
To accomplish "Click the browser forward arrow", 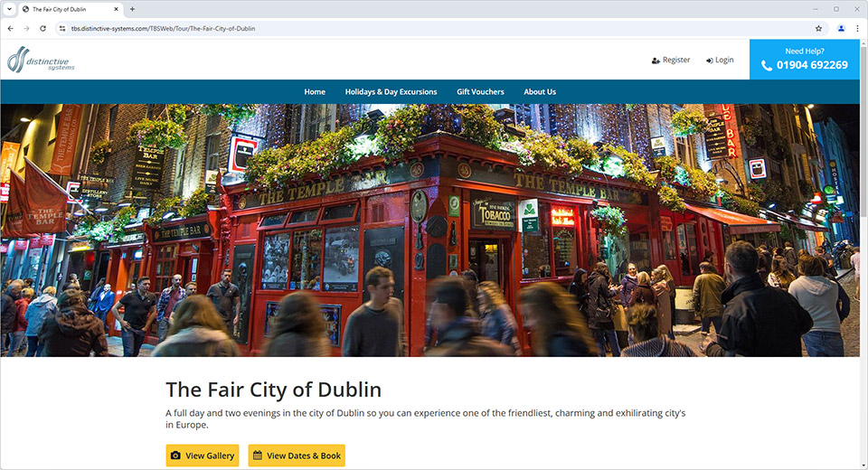I will pyautogui.click(x=26, y=28).
